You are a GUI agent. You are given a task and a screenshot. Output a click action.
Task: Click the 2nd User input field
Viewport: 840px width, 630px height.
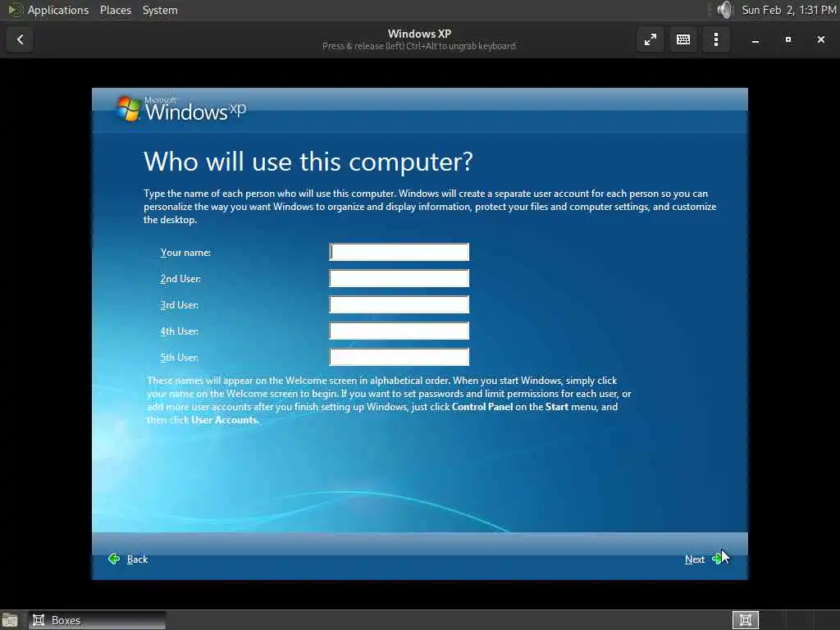click(x=399, y=279)
